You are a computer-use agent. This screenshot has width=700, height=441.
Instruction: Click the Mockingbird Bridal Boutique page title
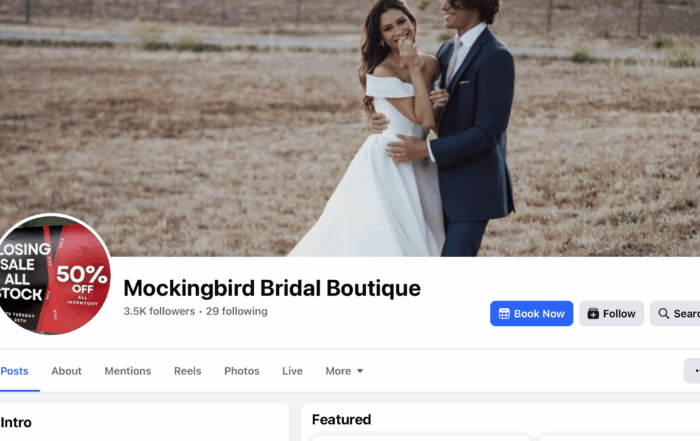(x=272, y=288)
